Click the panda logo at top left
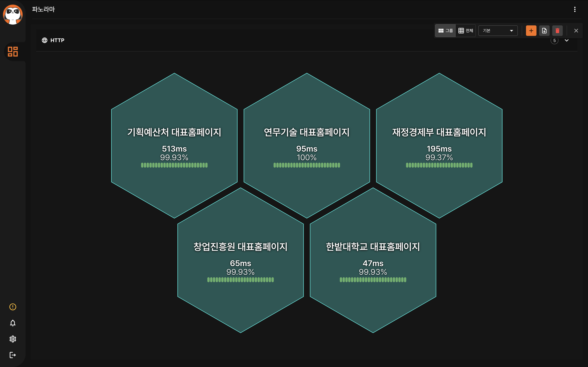This screenshot has width=588, height=367. pyautogui.click(x=13, y=15)
